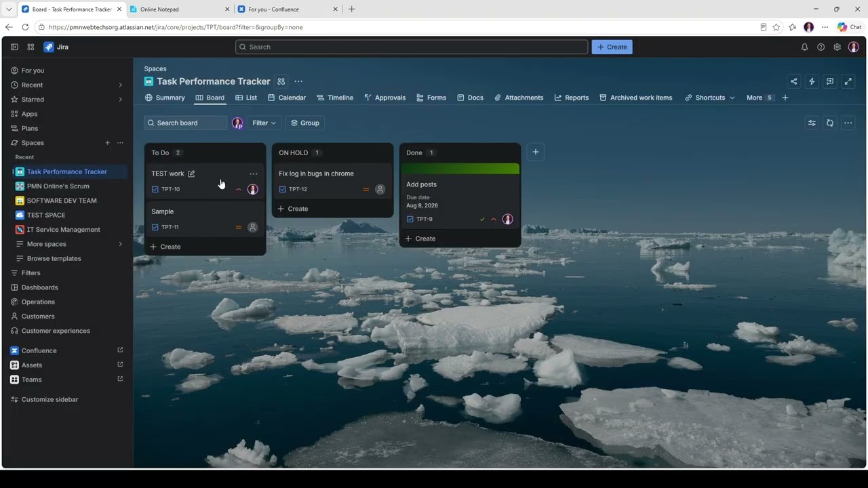The image size is (868, 488).
Task: Click the Jira logo in the header
Action: tap(56, 47)
